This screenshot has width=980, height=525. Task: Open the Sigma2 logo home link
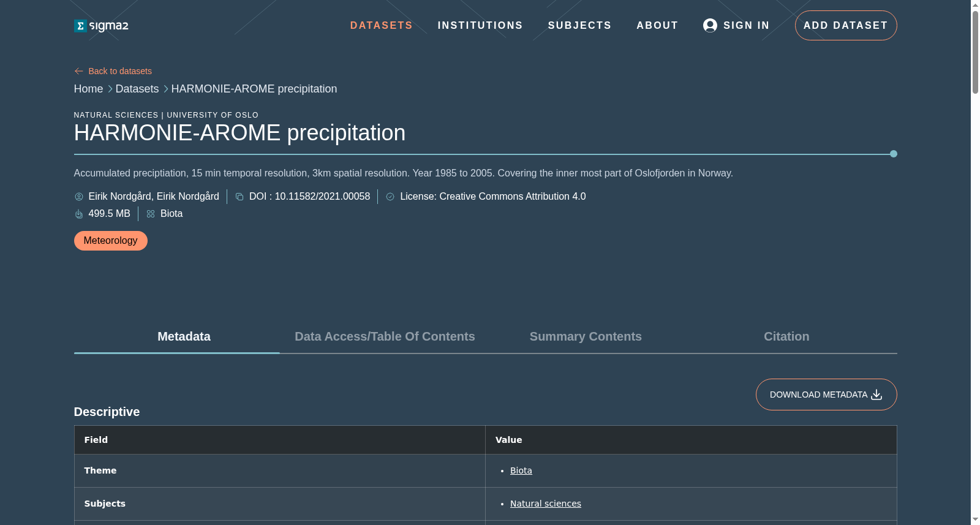[101, 26]
